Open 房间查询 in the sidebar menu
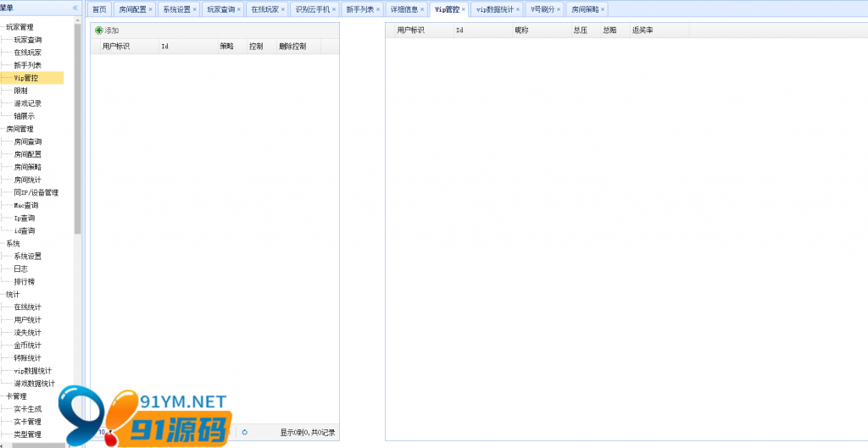Image resolution: width=868 pixels, height=448 pixels. (x=28, y=141)
